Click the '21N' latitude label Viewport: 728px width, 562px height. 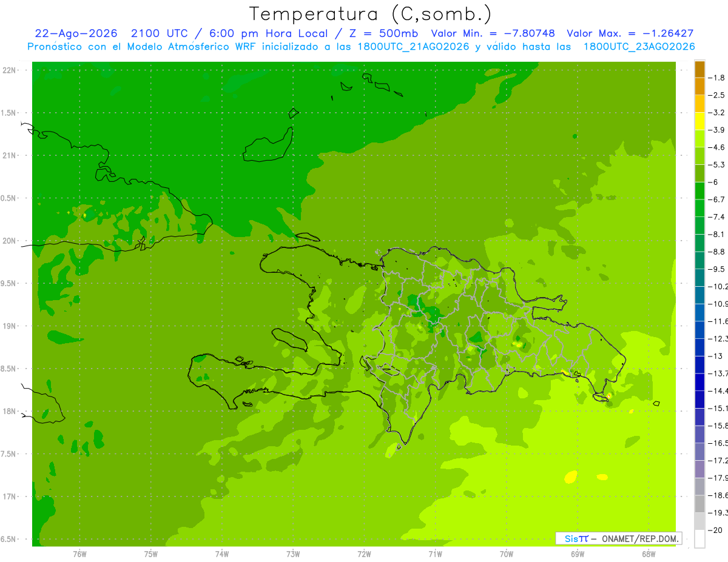[9, 155]
